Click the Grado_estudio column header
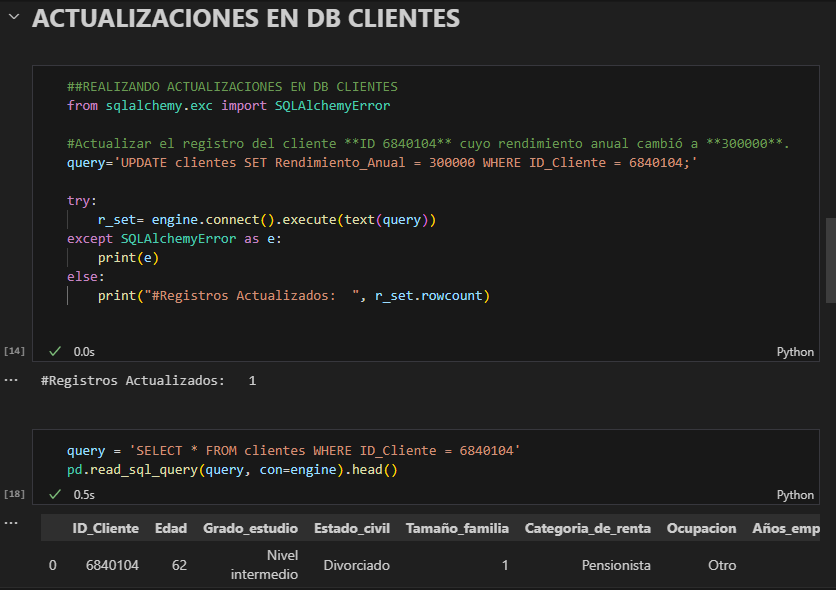This screenshot has height=590, width=836. [250, 528]
